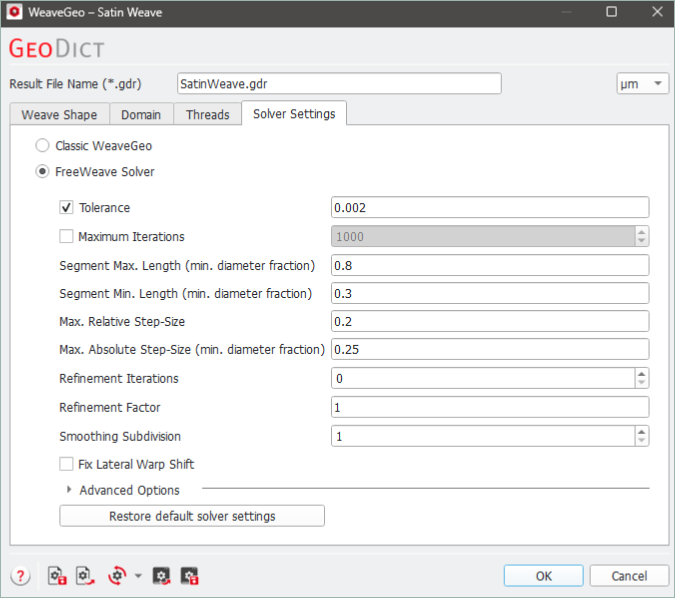
Task: Increase Smoothing Subdivision with up arrow
Action: pyautogui.click(x=641, y=432)
